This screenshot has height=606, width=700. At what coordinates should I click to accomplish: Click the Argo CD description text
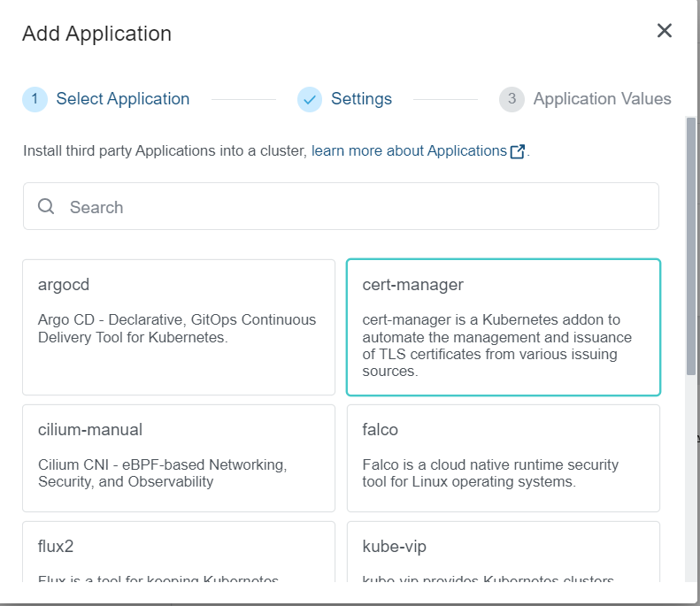177,328
